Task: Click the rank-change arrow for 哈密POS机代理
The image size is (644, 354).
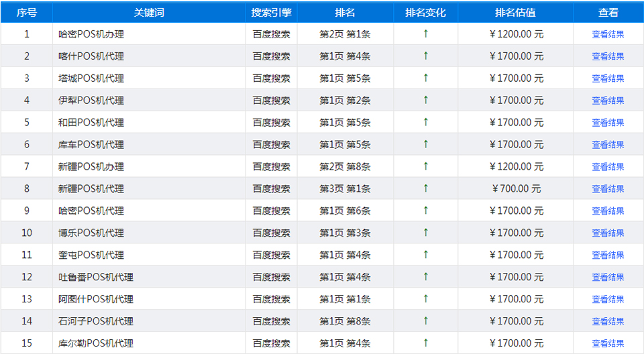Action: pos(425,211)
